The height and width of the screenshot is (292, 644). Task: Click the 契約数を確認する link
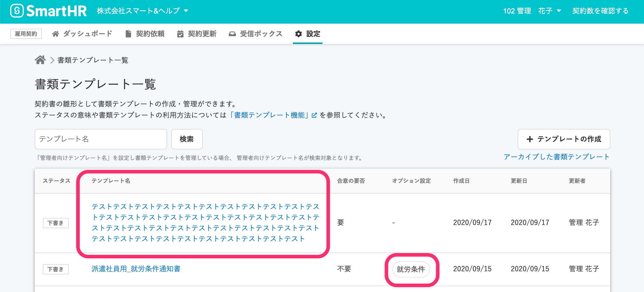pyautogui.click(x=600, y=11)
